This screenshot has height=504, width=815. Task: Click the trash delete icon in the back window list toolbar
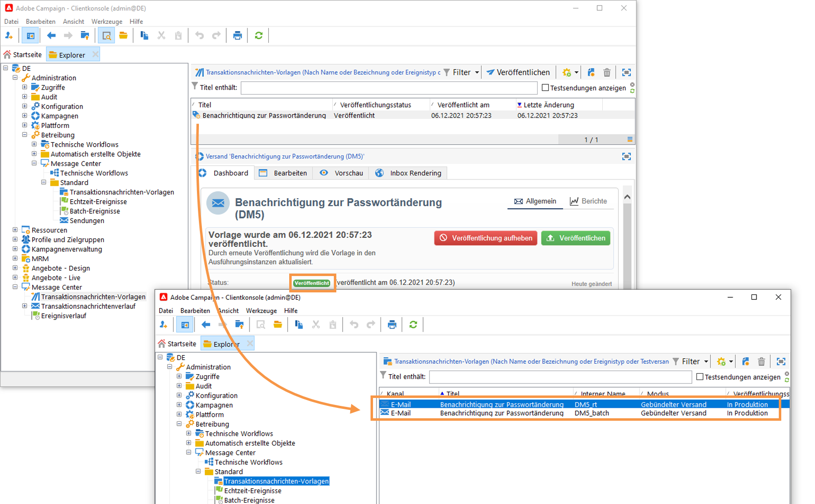click(607, 73)
